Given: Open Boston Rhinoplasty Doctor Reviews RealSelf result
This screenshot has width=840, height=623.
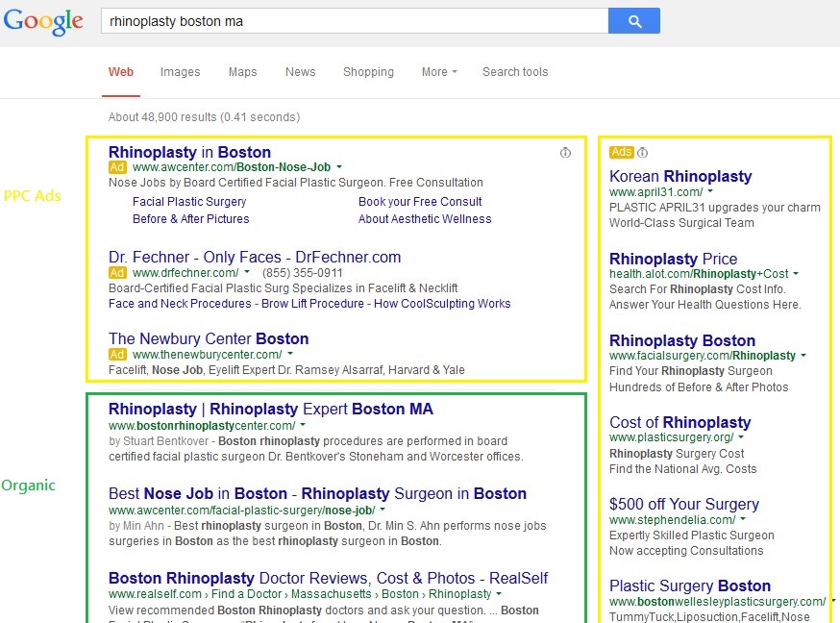Looking at the screenshot, I should pyautogui.click(x=328, y=578).
